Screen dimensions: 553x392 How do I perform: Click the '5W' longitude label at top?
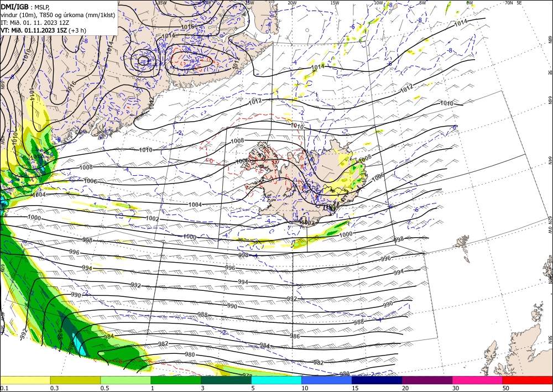(422, 2)
